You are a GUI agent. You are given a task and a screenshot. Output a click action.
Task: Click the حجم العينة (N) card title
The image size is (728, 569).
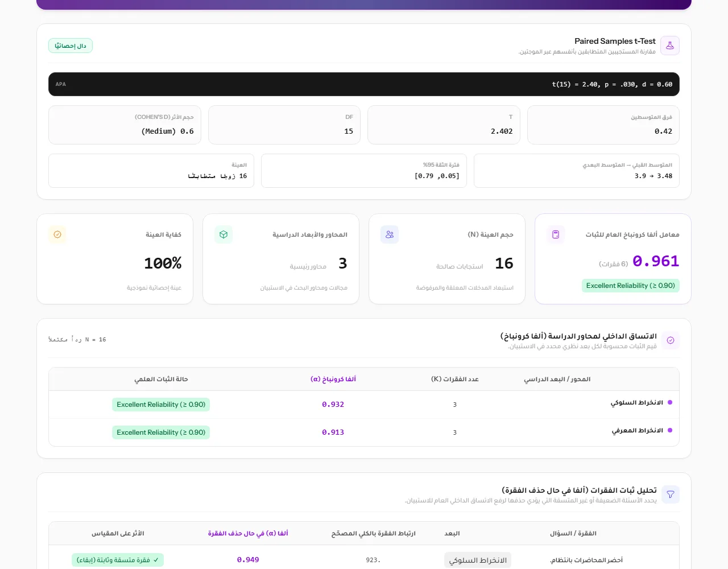coord(490,234)
